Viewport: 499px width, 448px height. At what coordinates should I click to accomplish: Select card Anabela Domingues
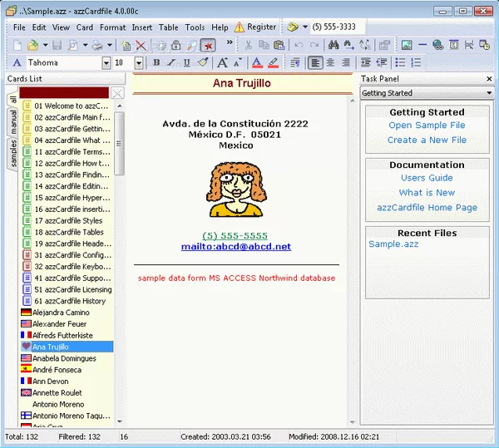(67, 358)
